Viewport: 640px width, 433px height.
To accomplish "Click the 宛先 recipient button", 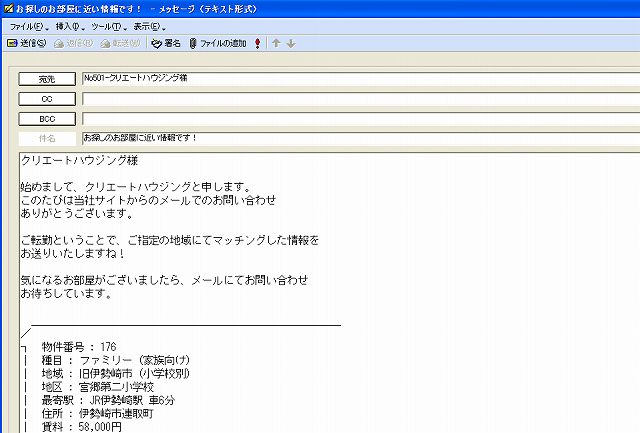I will click(47, 79).
